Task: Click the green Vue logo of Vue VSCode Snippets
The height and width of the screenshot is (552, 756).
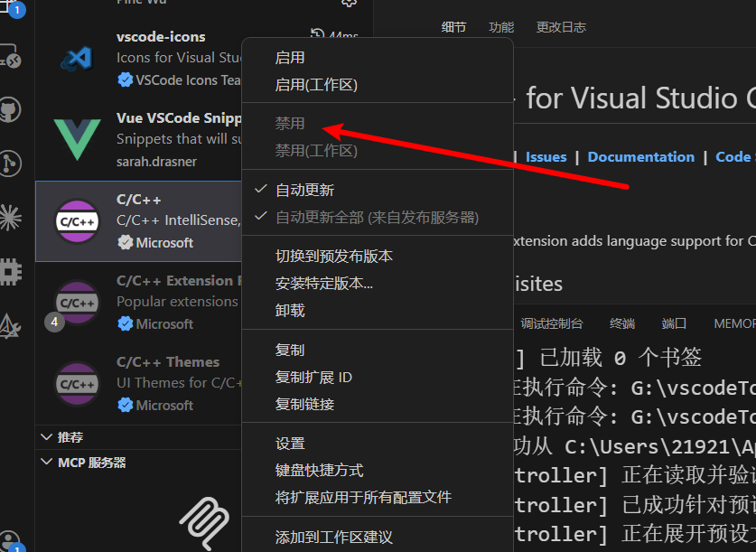Action: [x=77, y=139]
